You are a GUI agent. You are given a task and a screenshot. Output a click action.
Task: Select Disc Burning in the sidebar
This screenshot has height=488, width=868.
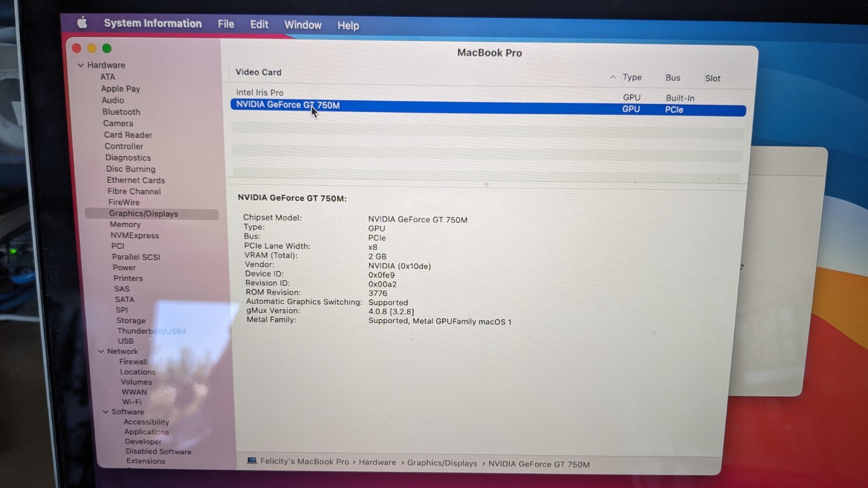131,169
